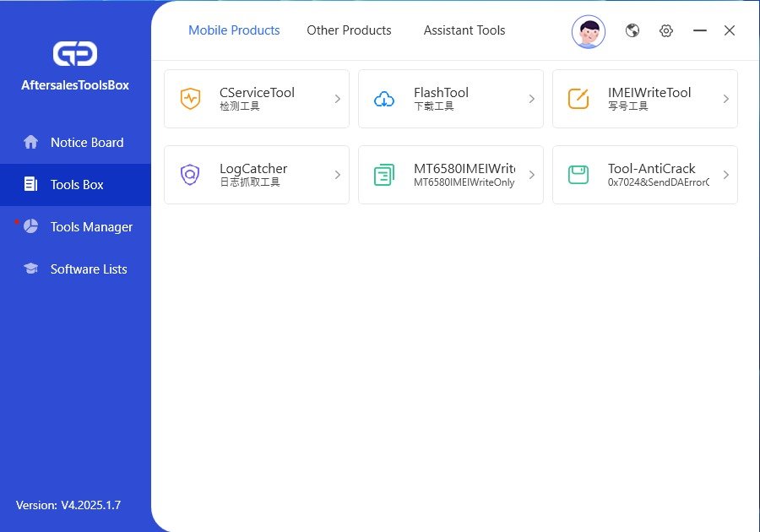The image size is (760, 532).
Task: Click the LogCatcher purple shield icon
Action: pos(191,175)
